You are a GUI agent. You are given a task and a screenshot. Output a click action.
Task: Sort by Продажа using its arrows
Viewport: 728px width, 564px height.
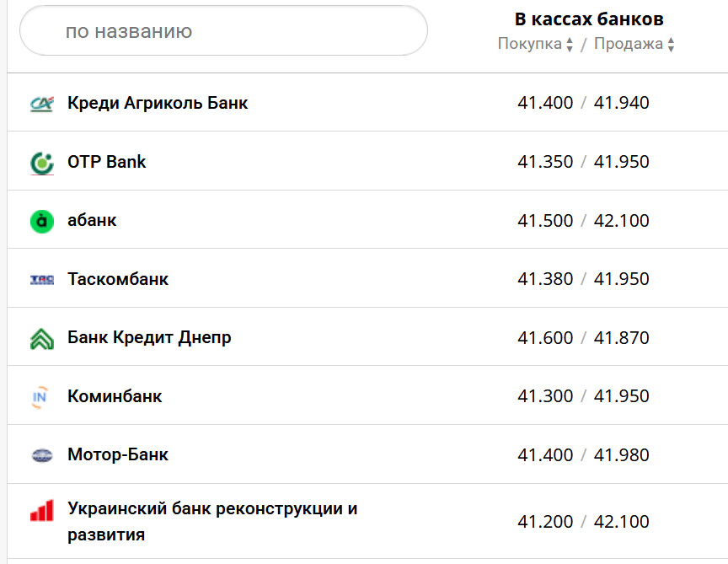tap(671, 45)
